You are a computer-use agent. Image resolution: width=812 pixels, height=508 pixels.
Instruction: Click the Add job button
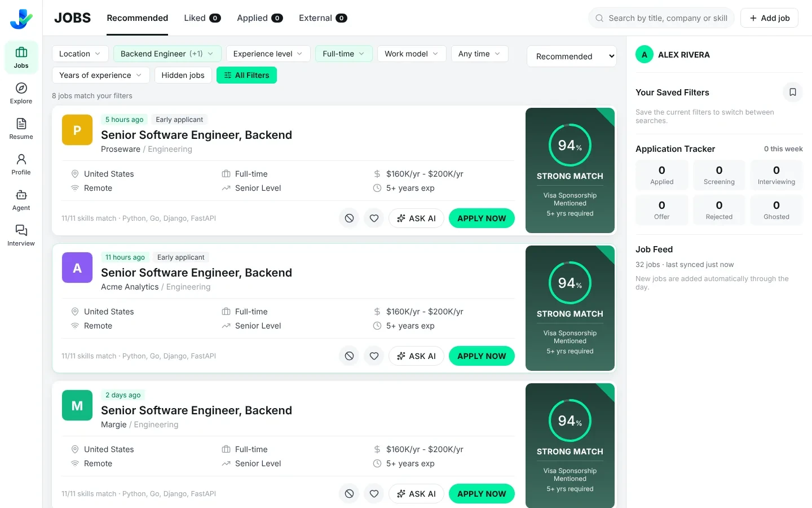pos(769,18)
